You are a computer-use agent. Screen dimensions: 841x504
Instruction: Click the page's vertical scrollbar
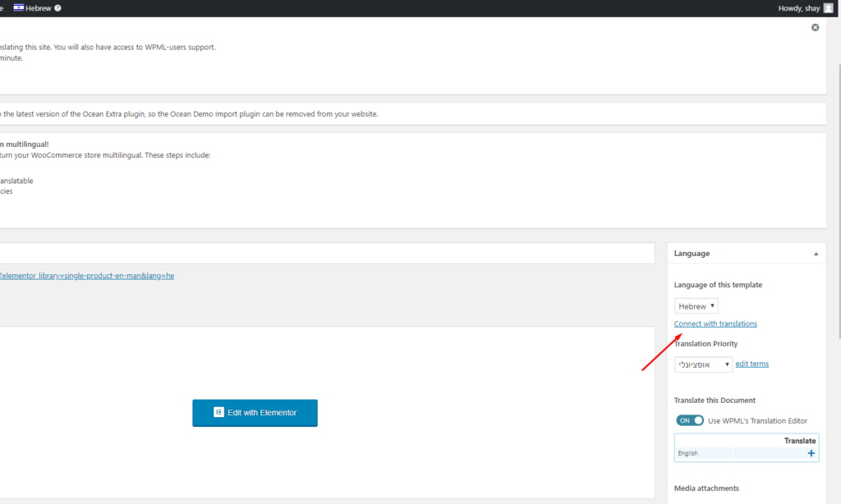[x=839, y=202]
